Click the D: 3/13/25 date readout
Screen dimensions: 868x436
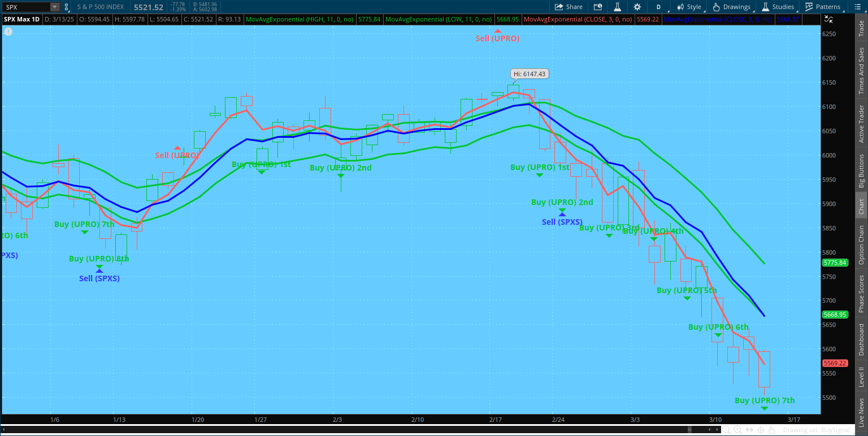59,19
